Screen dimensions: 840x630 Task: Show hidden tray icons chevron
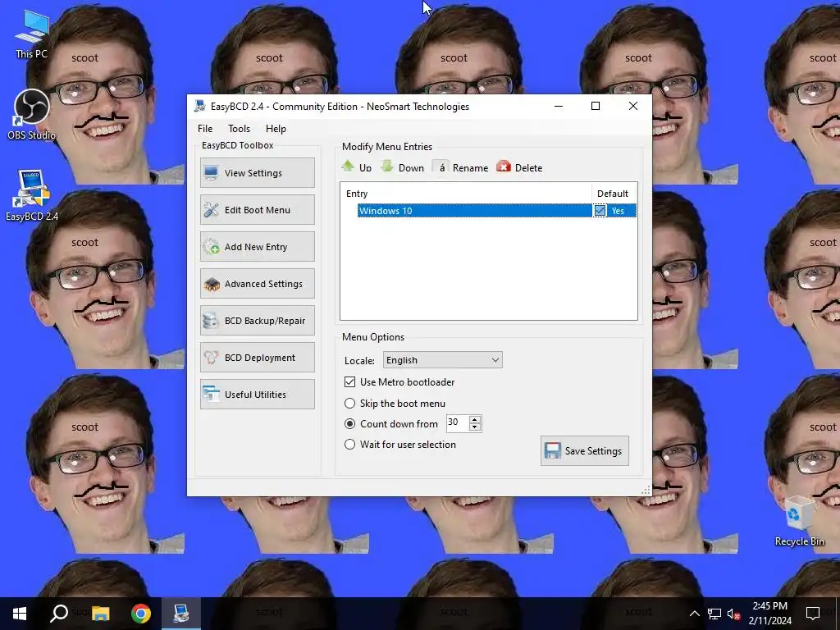click(x=694, y=614)
